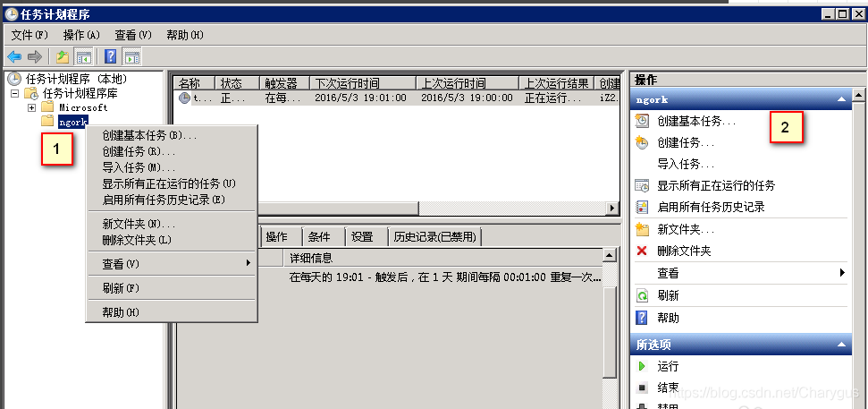Click the task list horizontal scrollbar right arrow

[x=612, y=209]
